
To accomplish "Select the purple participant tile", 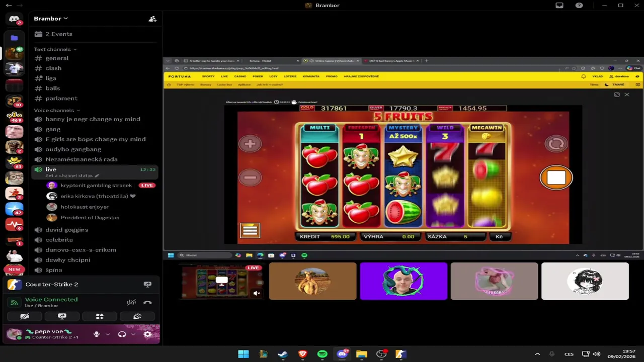I will pos(404,281).
